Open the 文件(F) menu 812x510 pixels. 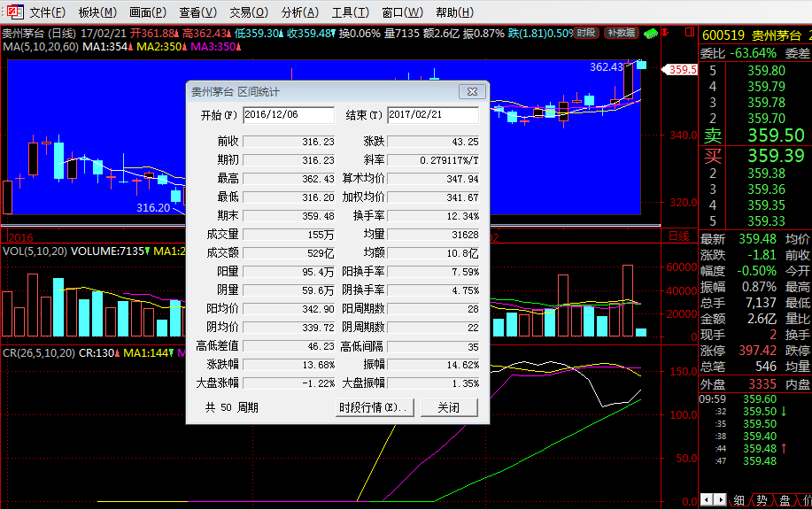[x=48, y=12]
